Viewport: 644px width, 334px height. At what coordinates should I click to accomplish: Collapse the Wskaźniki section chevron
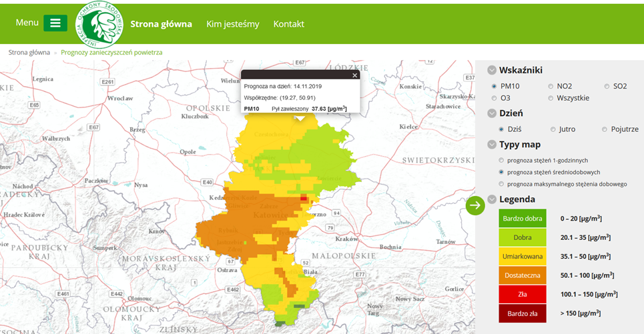[x=492, y=70]
